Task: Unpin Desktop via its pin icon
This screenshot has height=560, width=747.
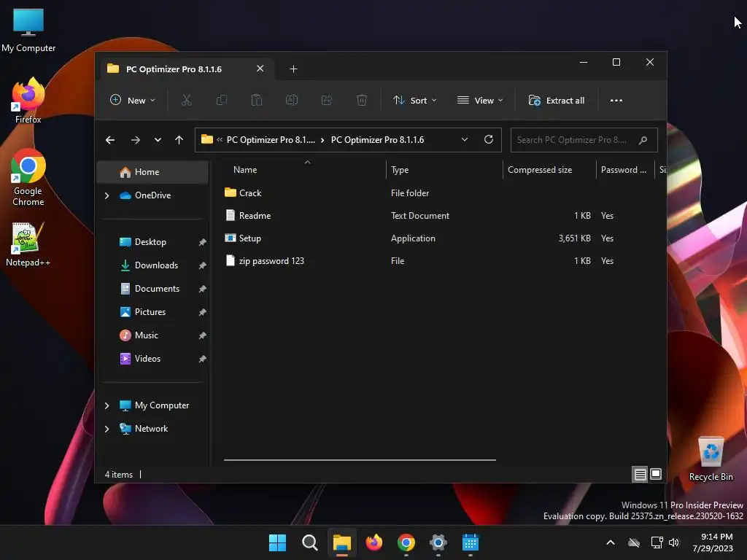Action: click(x=203, y=242)
